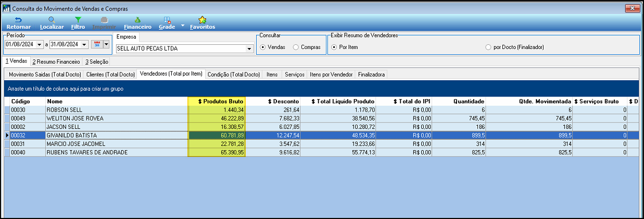Sort by the $ Desconto header
Screen dimensions: 644x219
(x=273, y=101)
